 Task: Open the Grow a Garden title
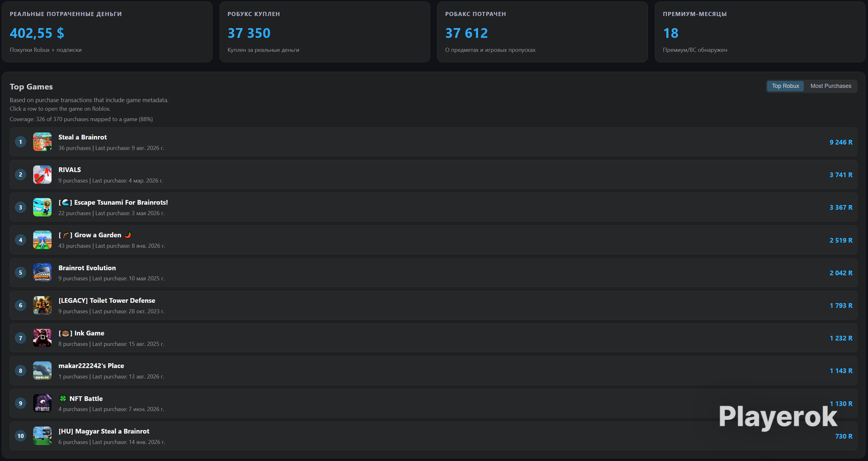(x=95, y=235)
